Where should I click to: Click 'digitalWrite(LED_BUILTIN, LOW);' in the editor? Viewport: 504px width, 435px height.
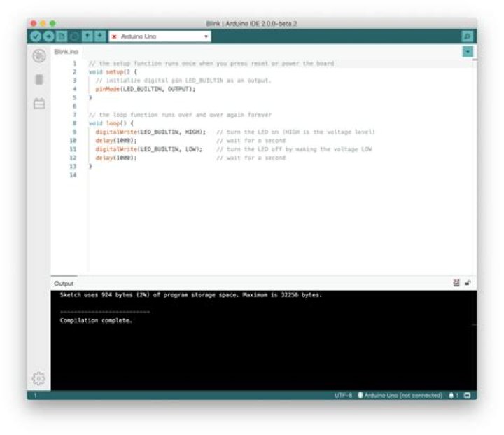pyautogui.click(x=149, y=149)
